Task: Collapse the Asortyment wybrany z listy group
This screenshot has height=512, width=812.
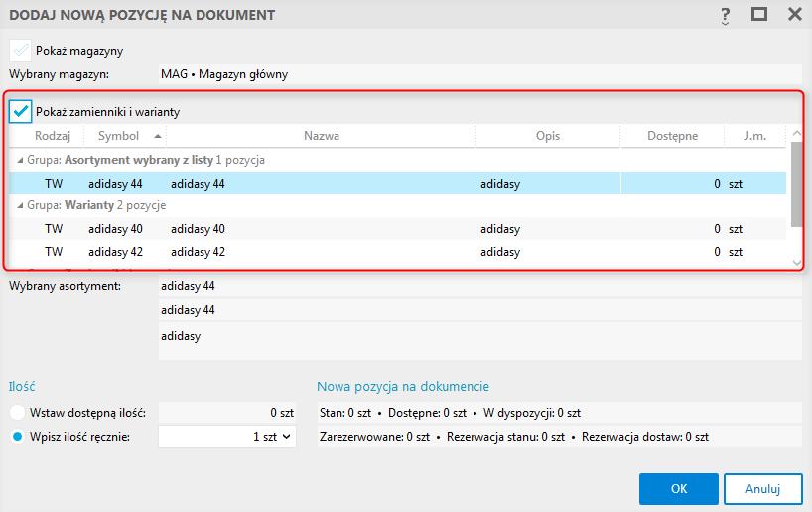Action: (x=20, y=160)
